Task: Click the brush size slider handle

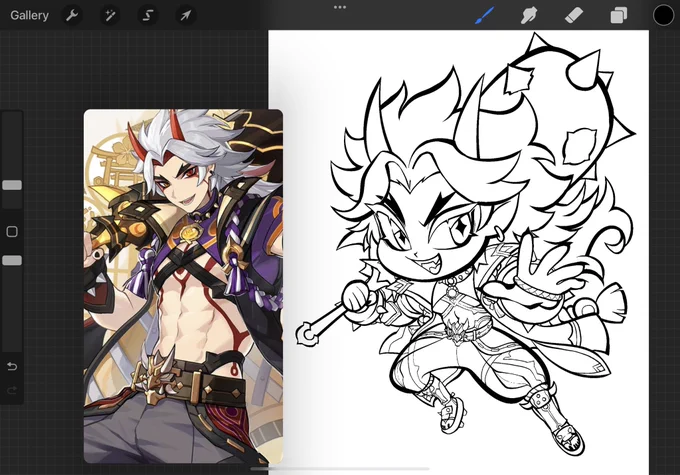Action: point(12,185)
